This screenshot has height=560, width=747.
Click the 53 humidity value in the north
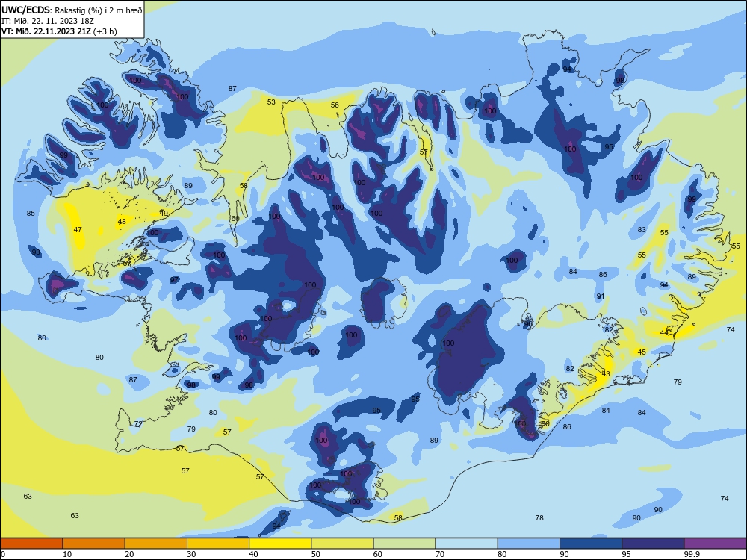click(x=271, y=102)
